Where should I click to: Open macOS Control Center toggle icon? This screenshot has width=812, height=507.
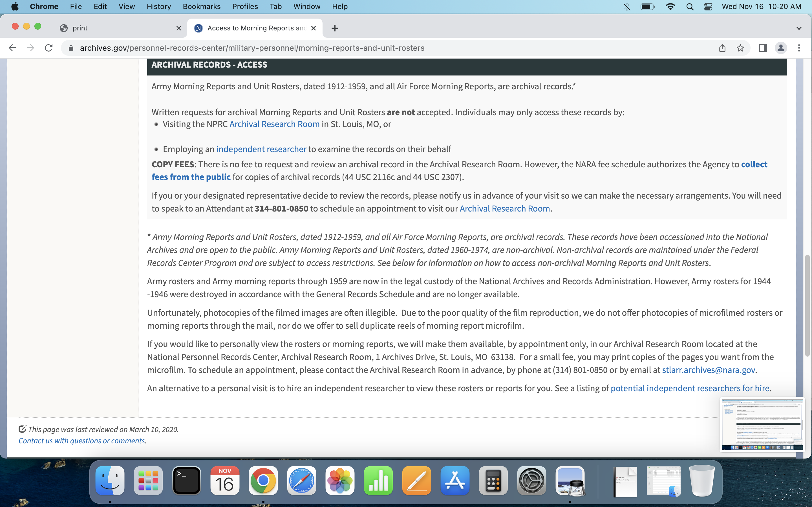pyautogui.click(x=708, y=7)
